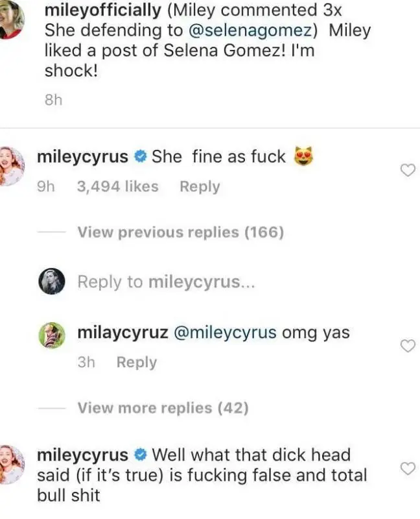Screen dimensions: 420x519
Task: Like the "Well what that dick head" comment
Action: (407, 468)
